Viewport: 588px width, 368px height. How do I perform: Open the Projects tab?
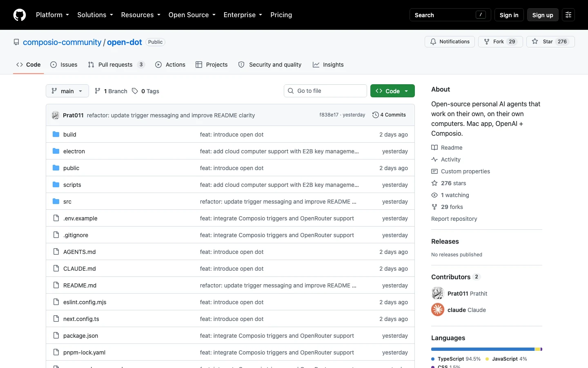click(212, 65)
